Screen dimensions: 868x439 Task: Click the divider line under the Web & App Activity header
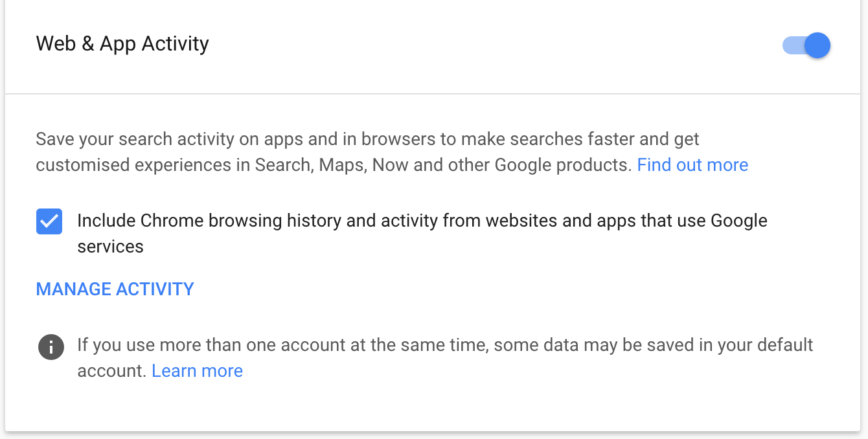click(433, 95)
